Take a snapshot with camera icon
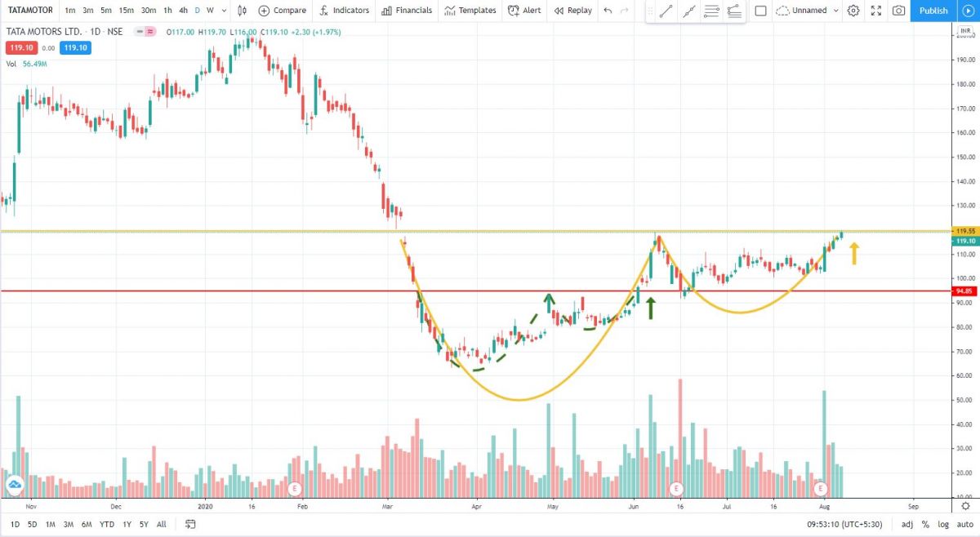The width and height of the screenshot is (980, 537). (x=899, y=11)
